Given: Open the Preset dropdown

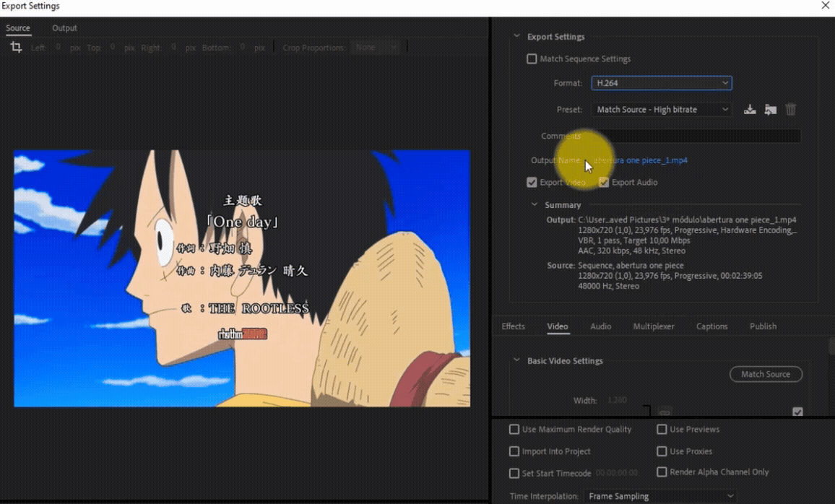Looking at the screenshot, I should [x=662, y=109].
